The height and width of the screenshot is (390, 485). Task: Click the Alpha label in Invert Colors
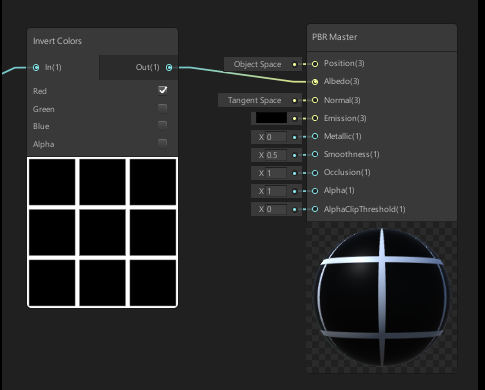point(44,144)
